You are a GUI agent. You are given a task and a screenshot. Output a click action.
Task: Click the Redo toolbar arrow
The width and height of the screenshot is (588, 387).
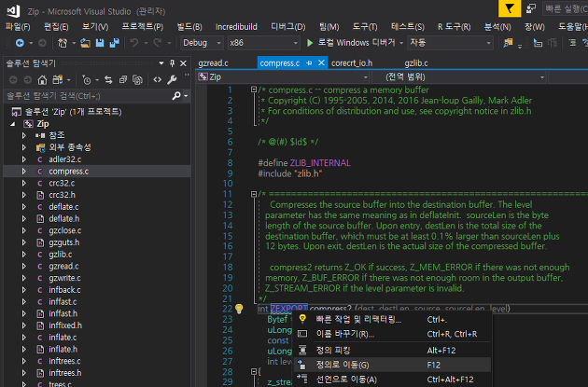157,43
